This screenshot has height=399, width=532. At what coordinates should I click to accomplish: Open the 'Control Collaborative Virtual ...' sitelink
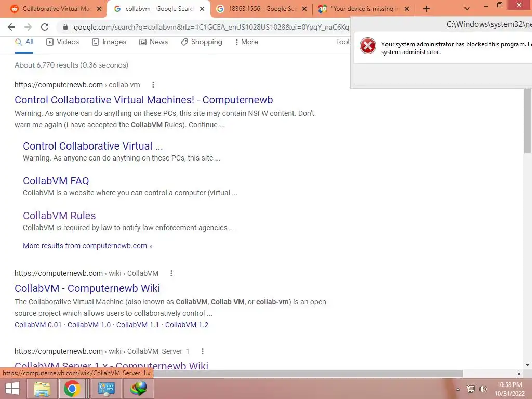pos(93,146)
